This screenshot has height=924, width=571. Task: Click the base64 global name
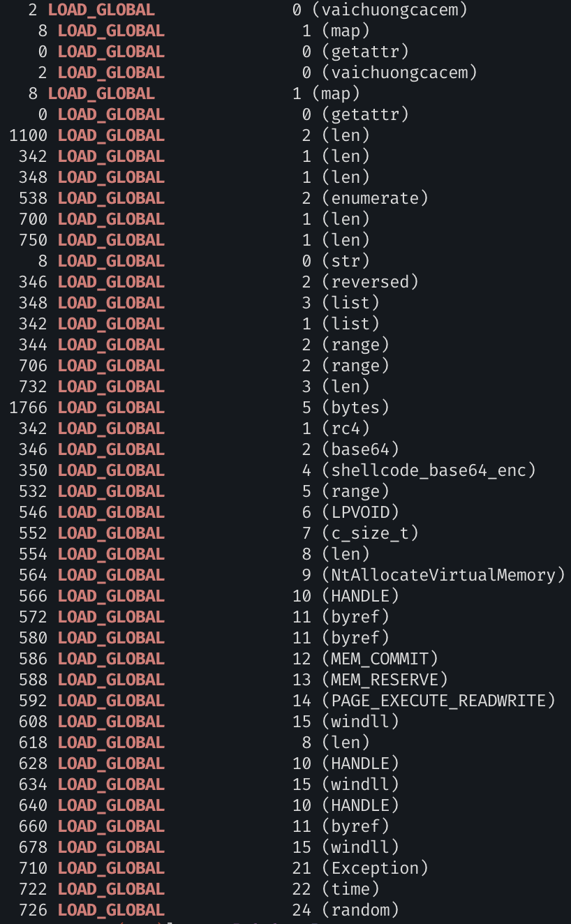point(360,449)
